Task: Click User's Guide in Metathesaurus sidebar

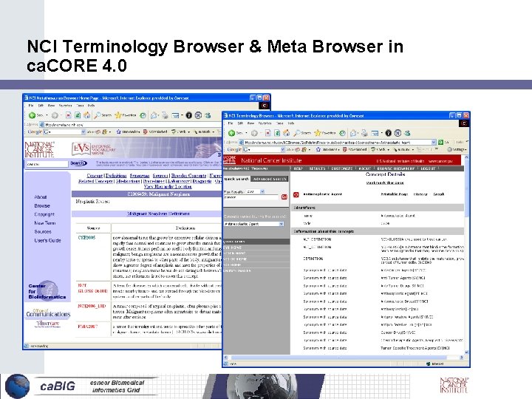Action: pos(47,241)
